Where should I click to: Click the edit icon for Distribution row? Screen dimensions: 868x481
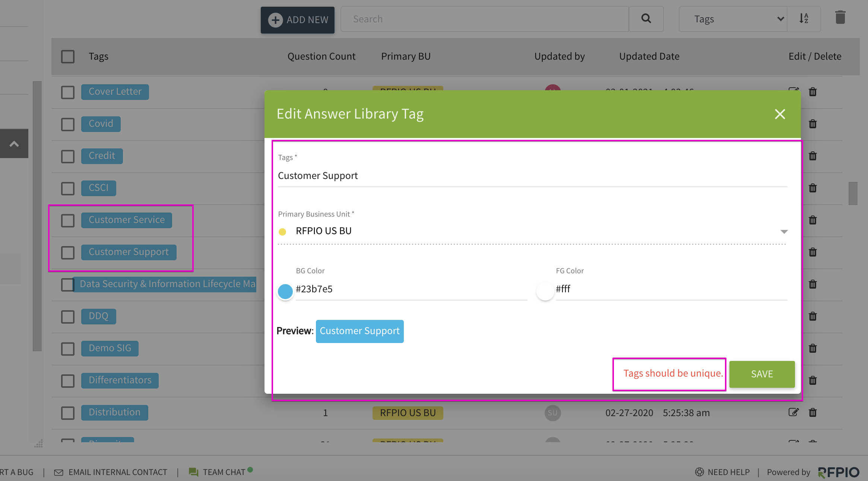point(793,412)
